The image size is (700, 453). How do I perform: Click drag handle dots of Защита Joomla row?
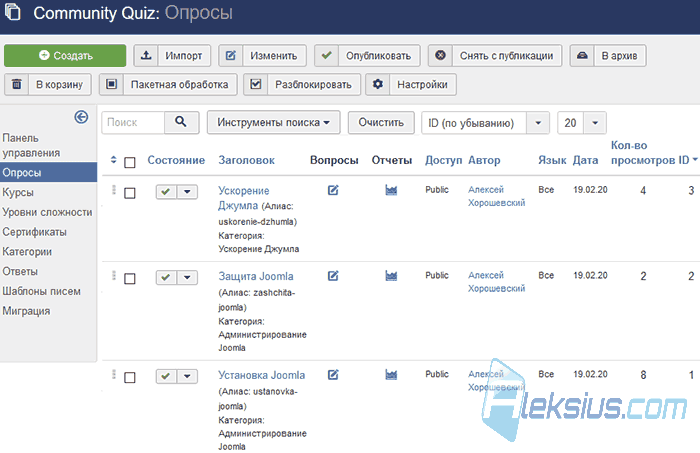(114, 275)
